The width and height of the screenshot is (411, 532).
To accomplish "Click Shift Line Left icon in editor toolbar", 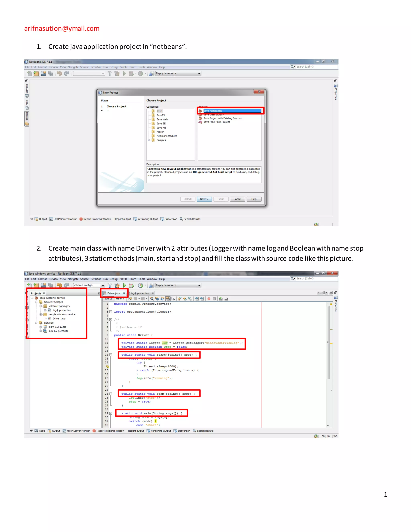I will click(x=197, y=299).
